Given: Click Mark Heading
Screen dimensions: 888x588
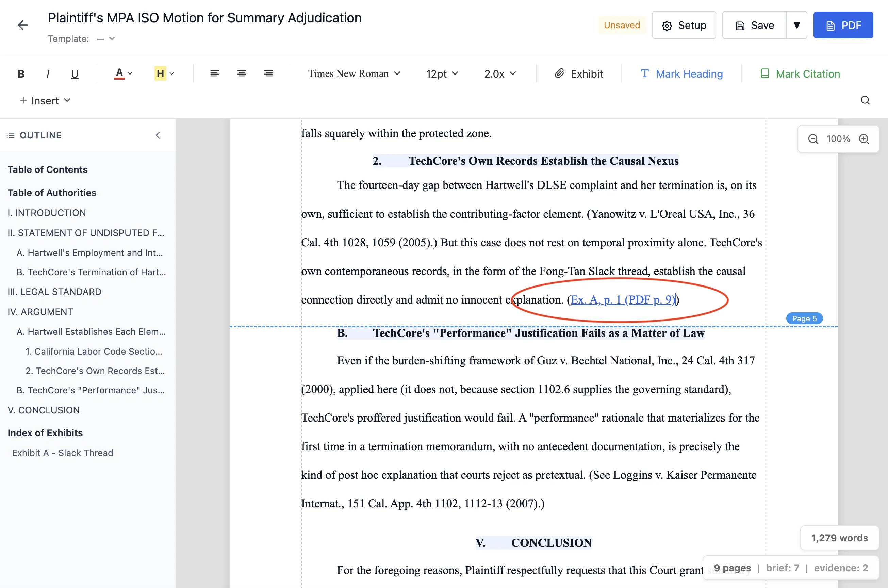Looking at the screenshot, I should point(682,73).
